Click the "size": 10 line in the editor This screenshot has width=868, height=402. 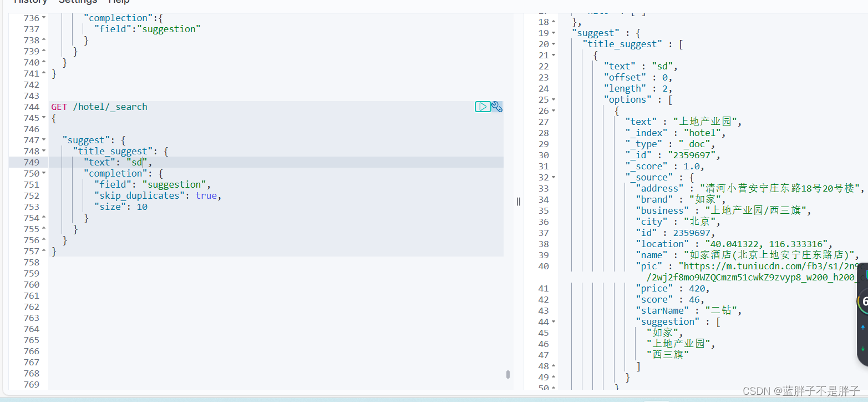pyautogui.click(x=121, y=207)
